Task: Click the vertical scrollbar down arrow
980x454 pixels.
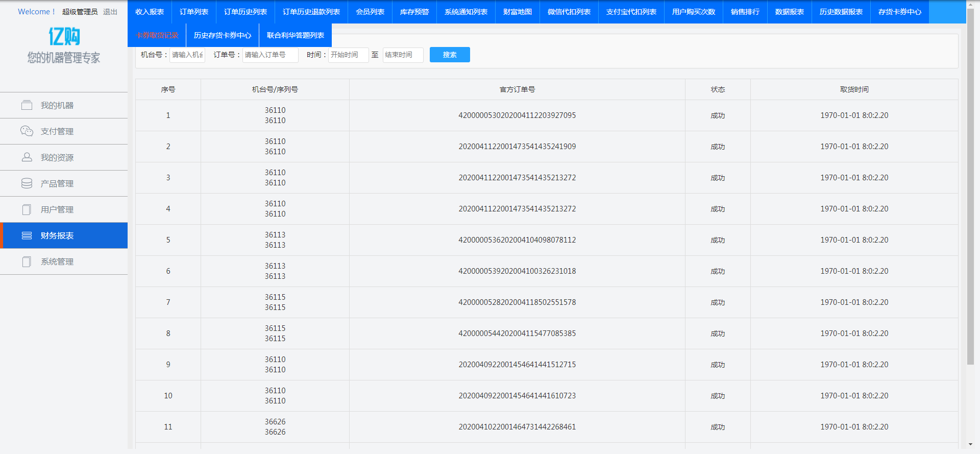Action: pyautogui.click(x=971, y=445)
